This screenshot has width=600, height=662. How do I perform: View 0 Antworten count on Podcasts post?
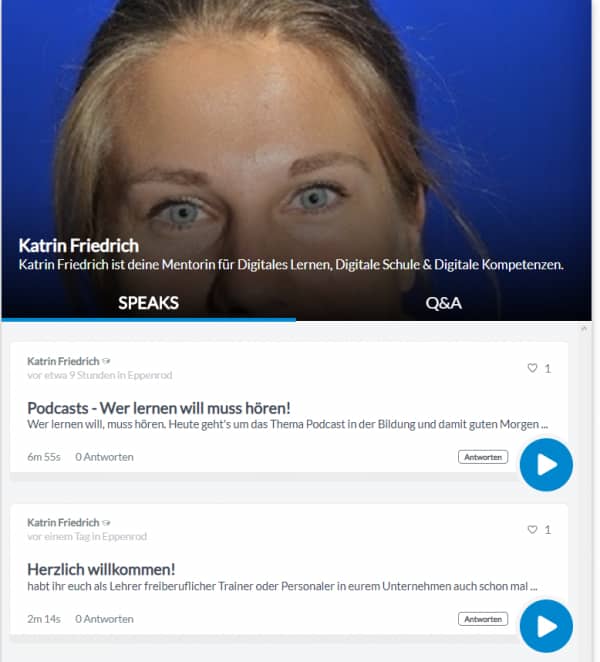[x=104, y=457]
